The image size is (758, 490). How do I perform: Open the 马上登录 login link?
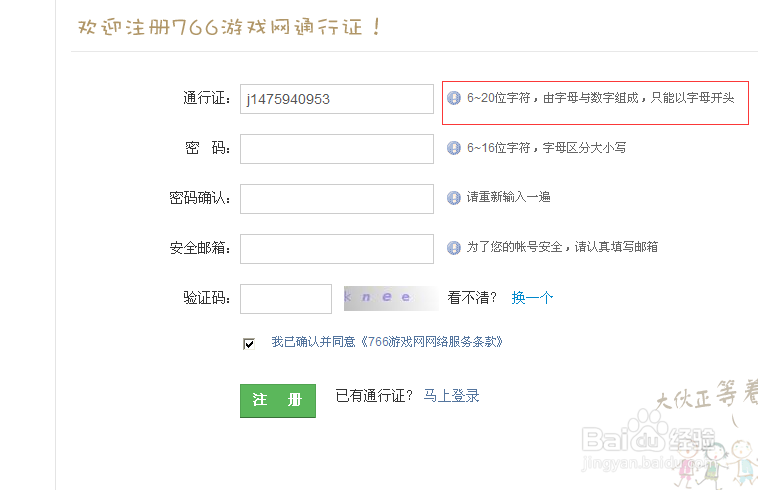[x=451, y=396]
